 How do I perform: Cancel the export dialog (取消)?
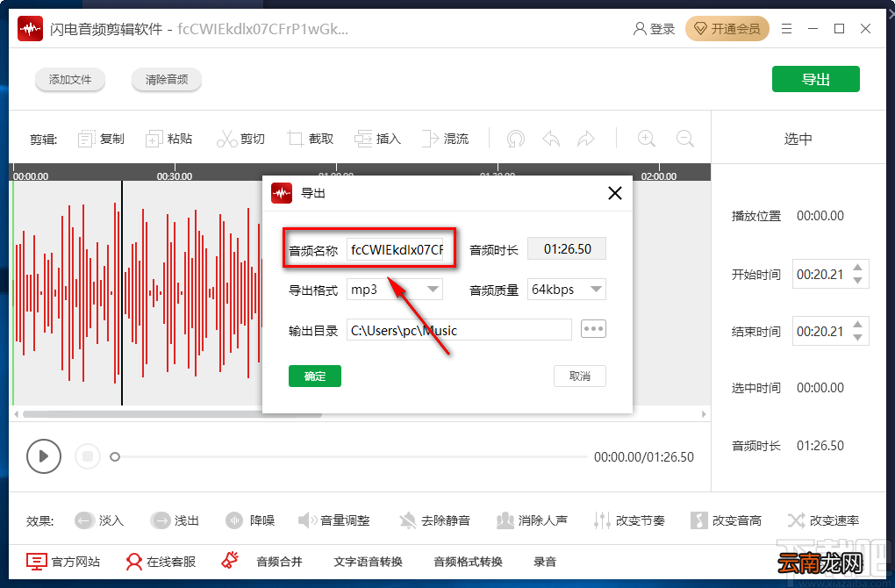click(580, 376)
